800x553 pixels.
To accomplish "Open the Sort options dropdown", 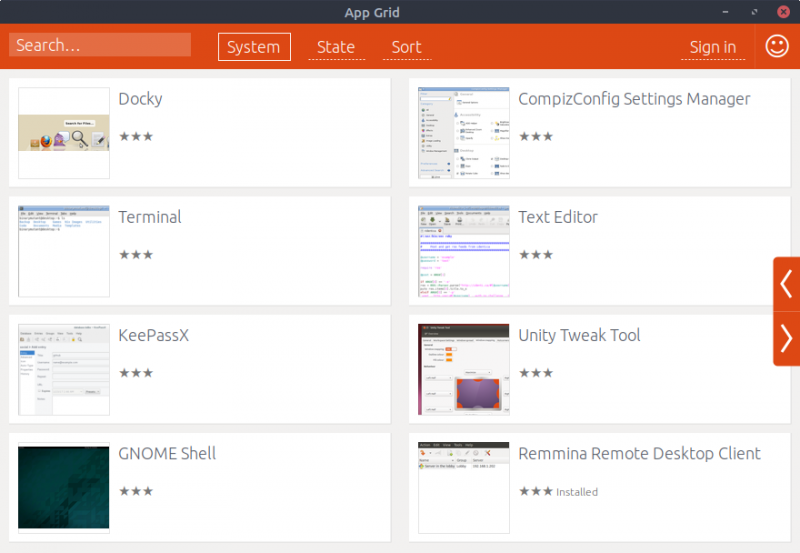I will [406, 47].
